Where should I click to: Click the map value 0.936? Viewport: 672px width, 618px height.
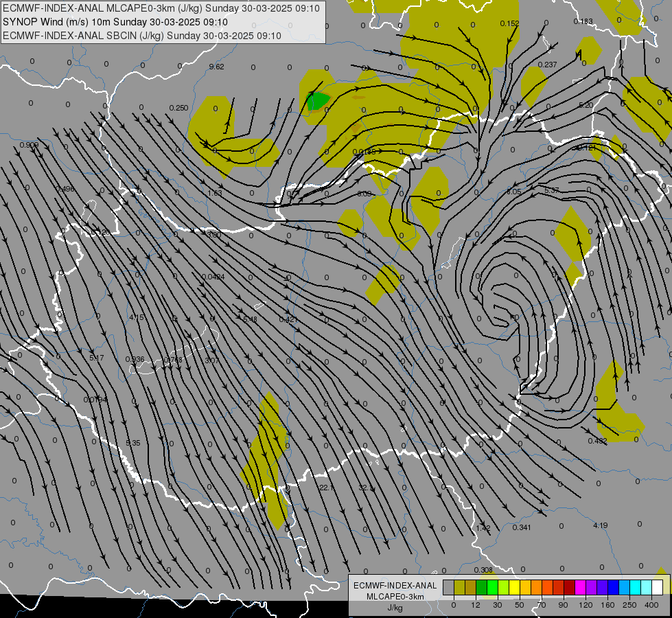(135, 359)
